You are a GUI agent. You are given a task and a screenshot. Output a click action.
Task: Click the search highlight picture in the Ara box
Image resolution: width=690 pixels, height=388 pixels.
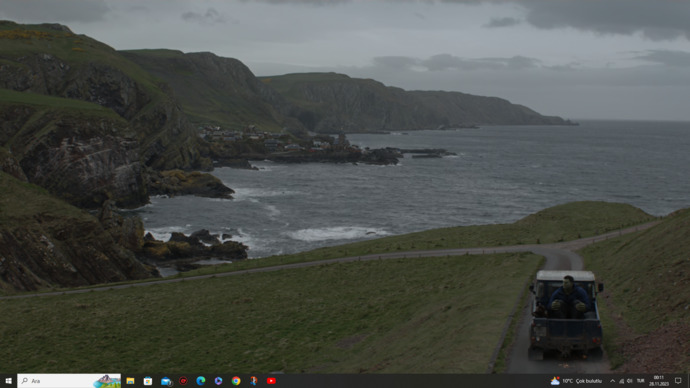[106, 381]
